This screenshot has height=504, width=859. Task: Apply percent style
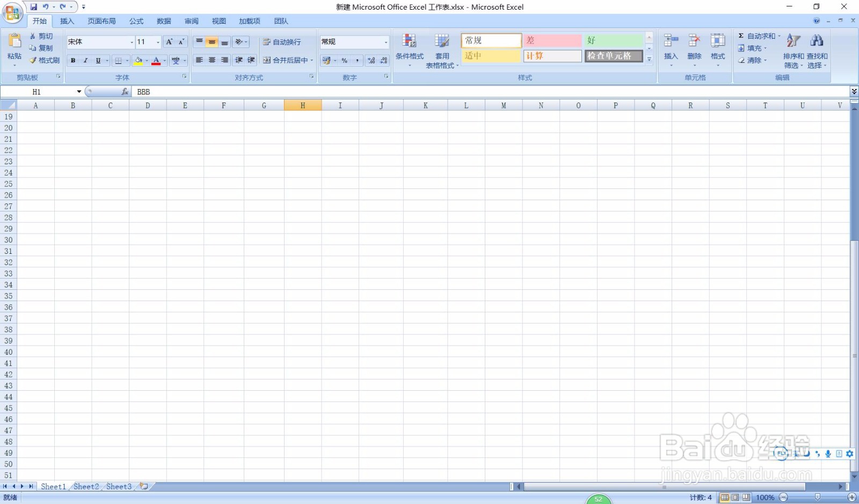[x=344, y=61]
